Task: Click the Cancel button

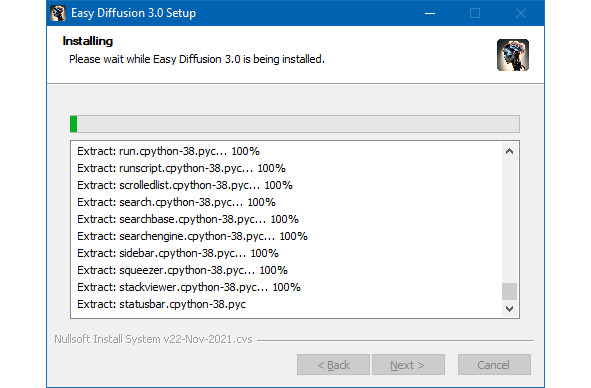Action: pos(494,365)
